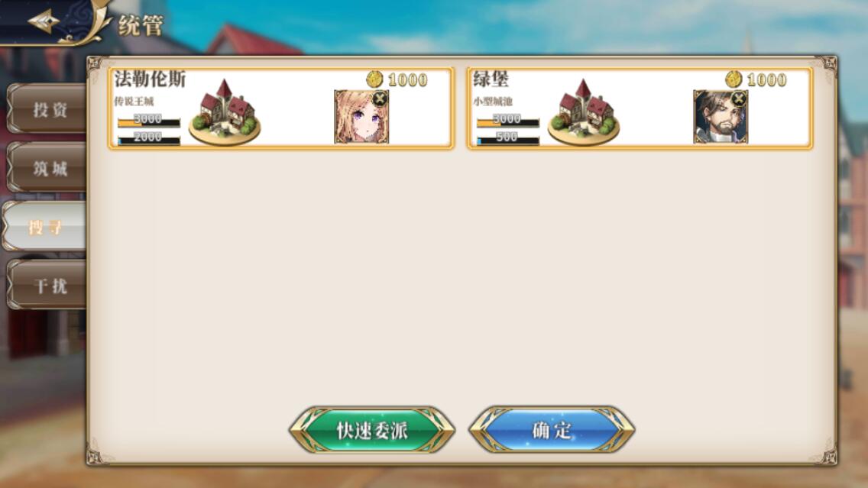Tap the back arrow beside 统管
The width and height of the screenshot is (868, 488).
pos(44,22)
